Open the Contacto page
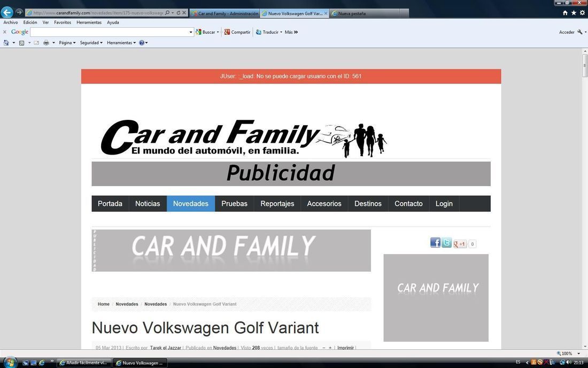Screen dimensions: 588x368 408,204
